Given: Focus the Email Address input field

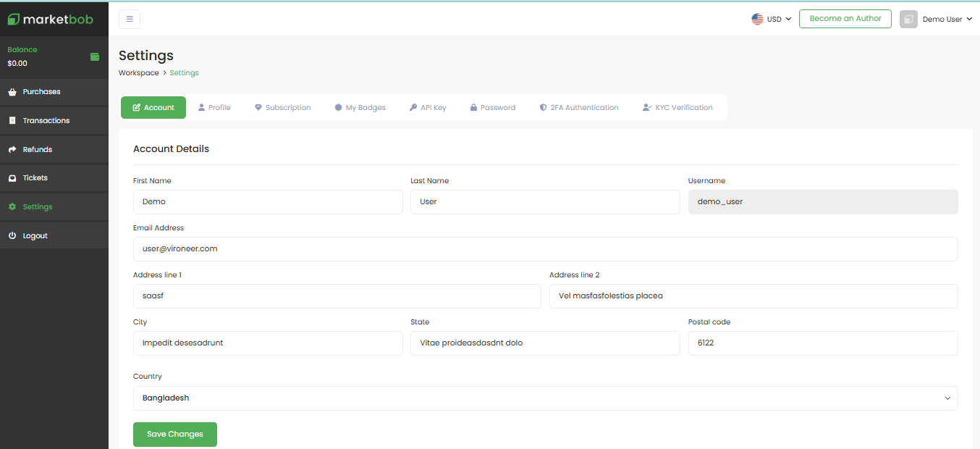Looking at the screenshot, I should (545, 249).
